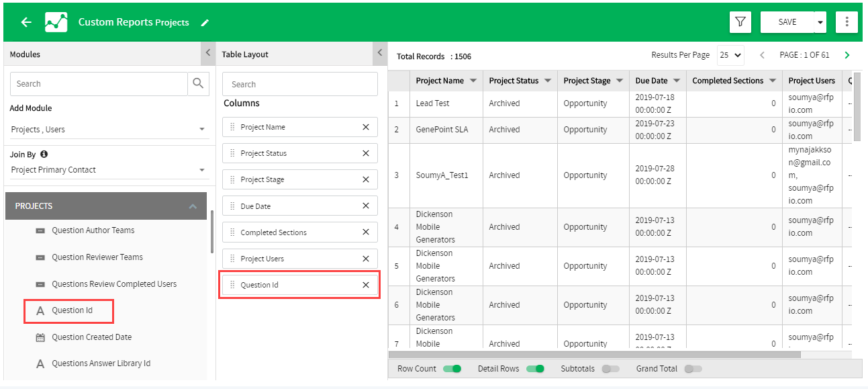
Task: Remove Project Stage column with X
Action: coord(366,179)
